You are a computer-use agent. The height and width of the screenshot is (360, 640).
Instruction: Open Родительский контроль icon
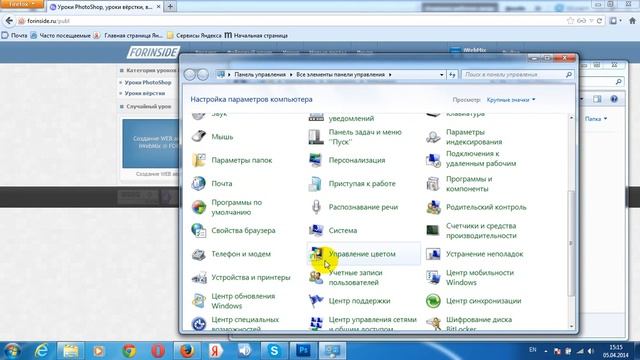coord(433,207)
